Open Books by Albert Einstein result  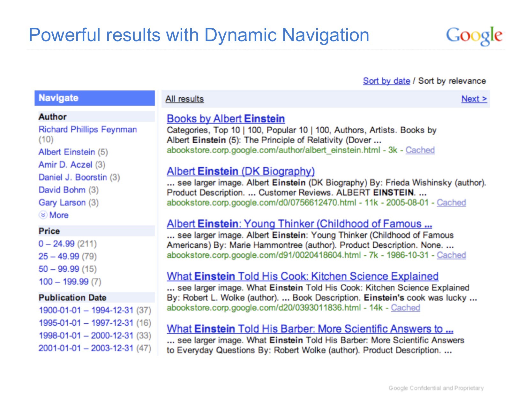click(226, 119)
